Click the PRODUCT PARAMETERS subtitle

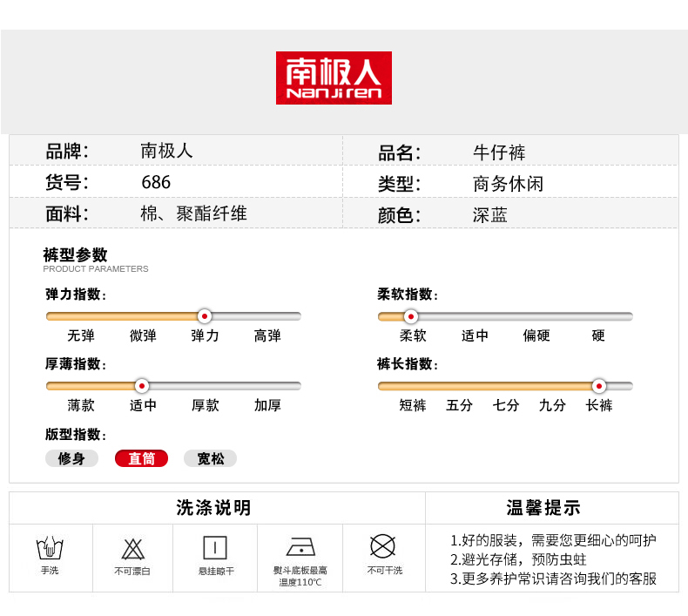point(96,268)
